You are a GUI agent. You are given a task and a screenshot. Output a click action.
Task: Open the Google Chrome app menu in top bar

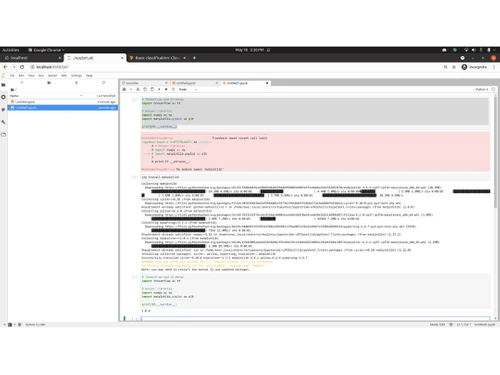pos(46,50)
